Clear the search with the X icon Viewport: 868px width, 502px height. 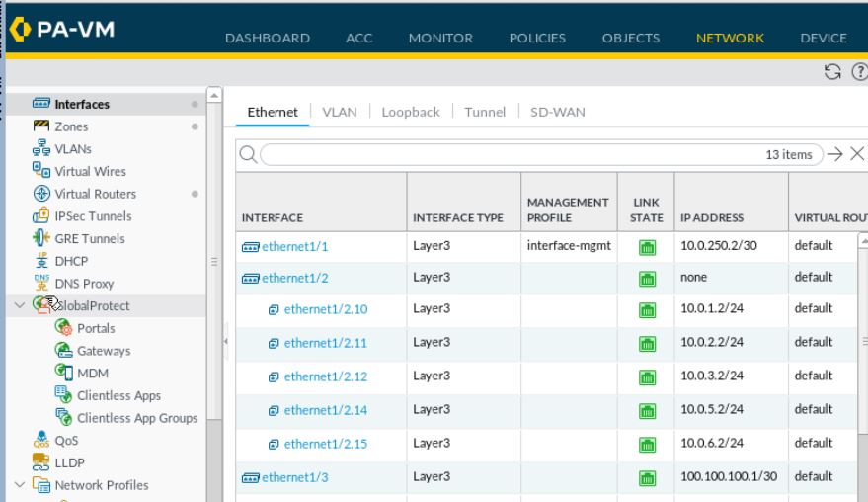click(856, 154)
